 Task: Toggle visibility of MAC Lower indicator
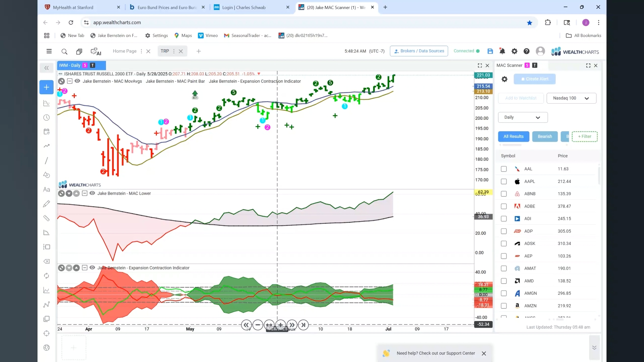(x=92, y=193)
